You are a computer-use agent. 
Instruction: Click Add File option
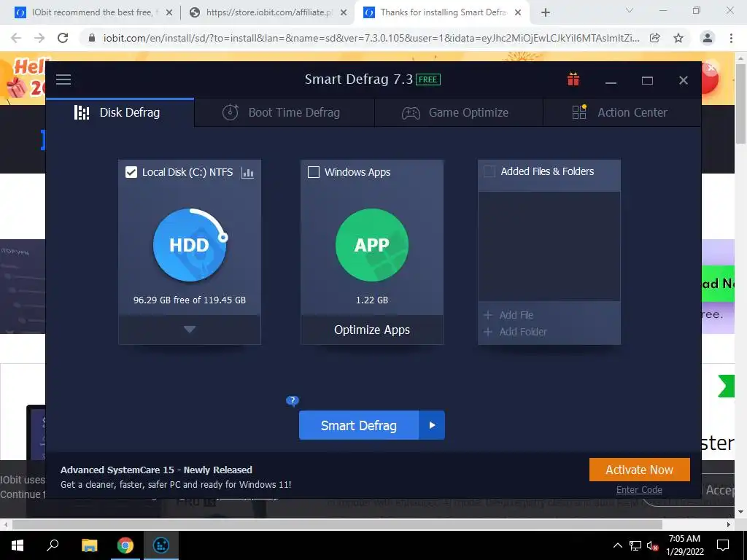pyautogui.click(x=508, y=315)
